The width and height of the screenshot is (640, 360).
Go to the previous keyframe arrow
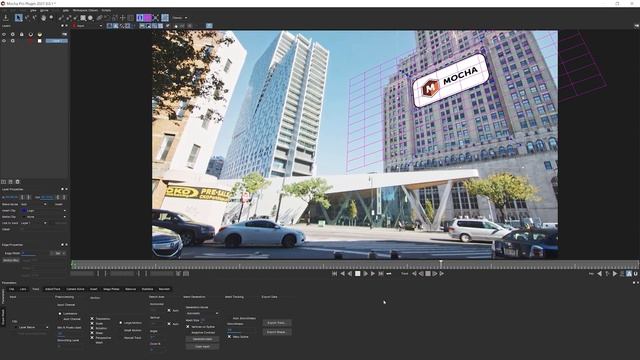tap(599, 273)
